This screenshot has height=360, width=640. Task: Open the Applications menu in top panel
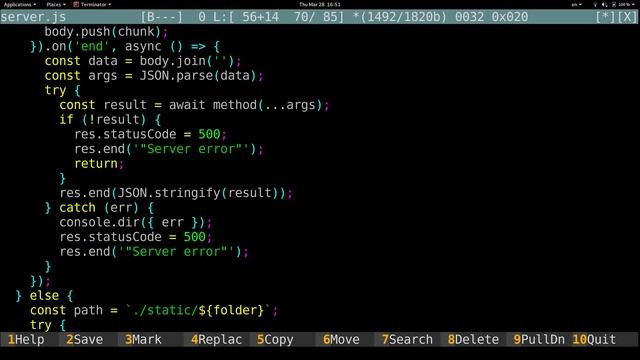pos(20,4)
